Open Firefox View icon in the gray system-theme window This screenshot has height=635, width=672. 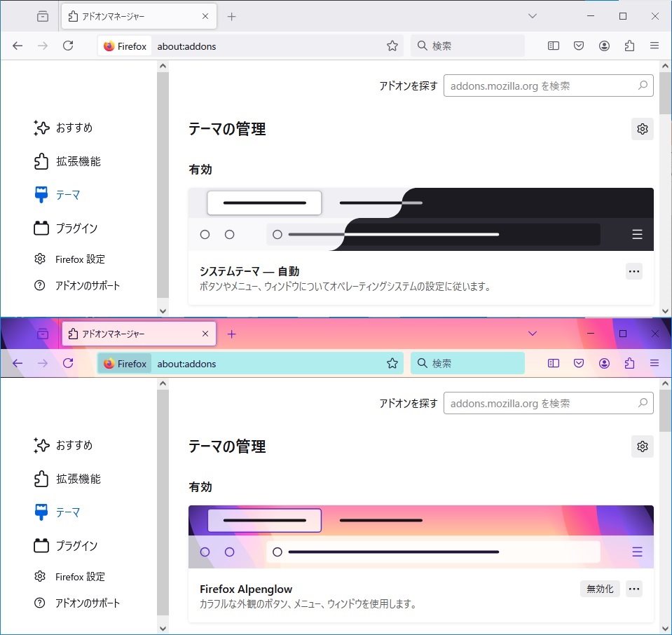pos(43,16)
